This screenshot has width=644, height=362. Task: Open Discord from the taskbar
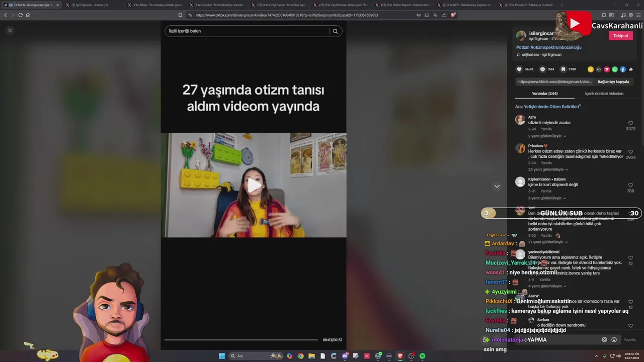click(345, 356)
